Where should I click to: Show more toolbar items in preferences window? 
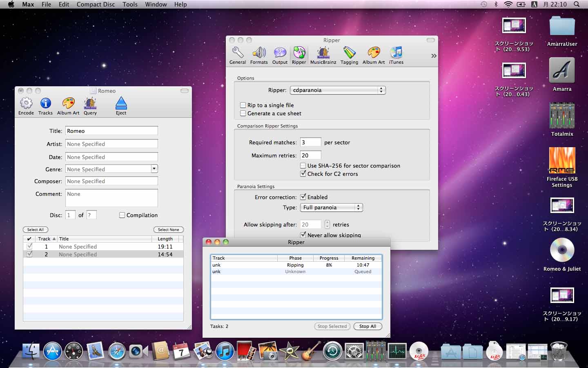(434, 56)
